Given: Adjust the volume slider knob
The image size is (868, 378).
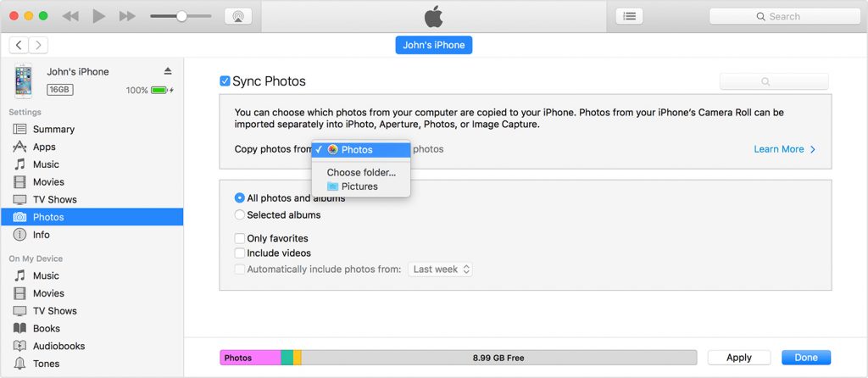Looking at the screenshot, I should point(181,16).
